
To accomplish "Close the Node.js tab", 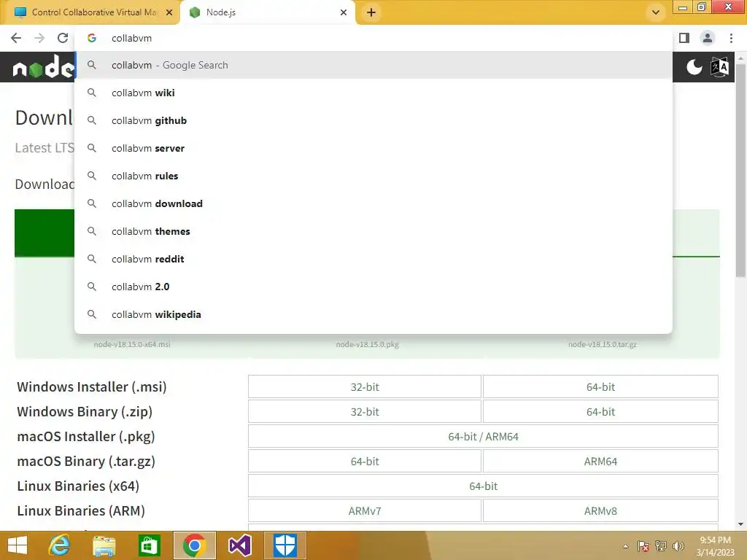I will coord(344,12).
